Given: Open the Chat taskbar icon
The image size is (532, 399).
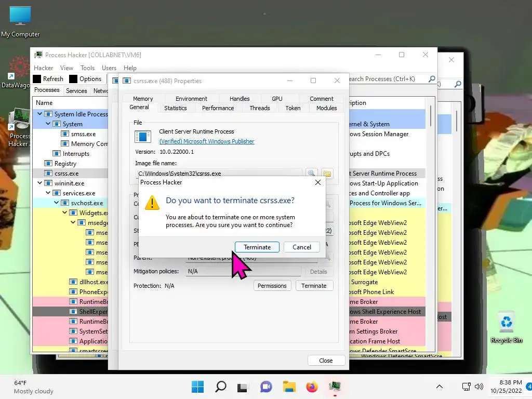Looking at the screenshot, I should [x=266, y=387].
